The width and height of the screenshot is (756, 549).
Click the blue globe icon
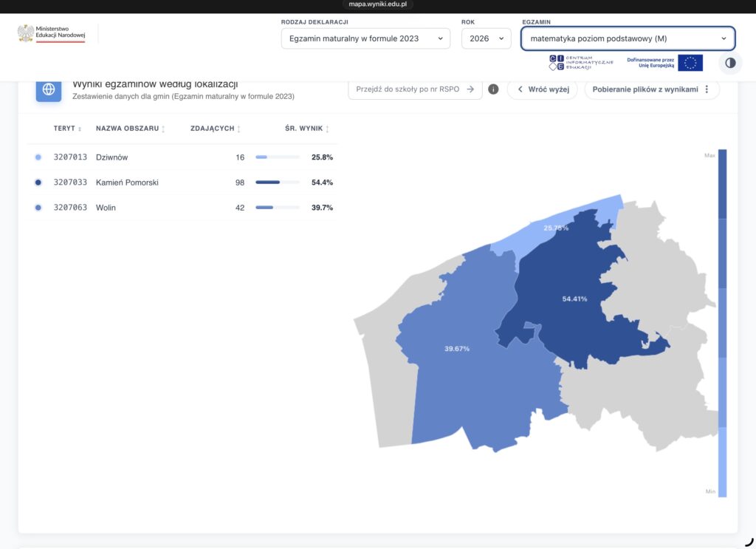(x=49, y=89)
